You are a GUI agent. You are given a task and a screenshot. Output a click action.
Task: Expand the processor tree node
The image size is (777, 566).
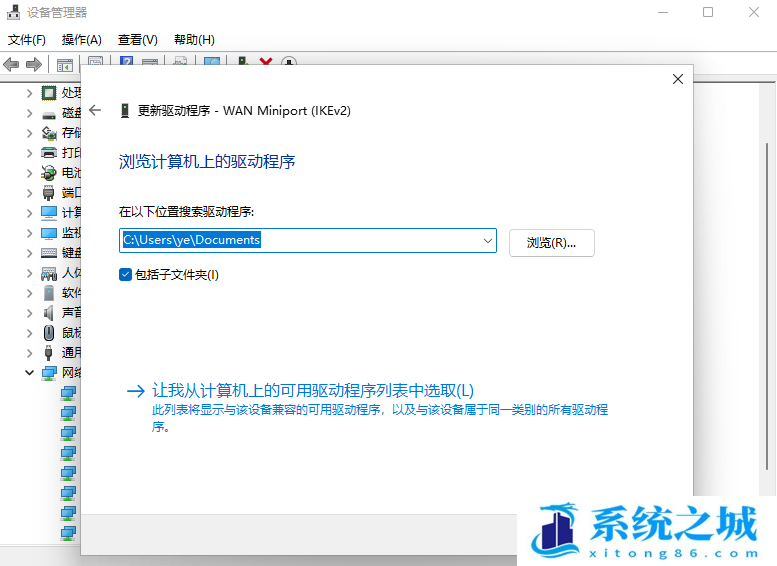pos(29,92)
